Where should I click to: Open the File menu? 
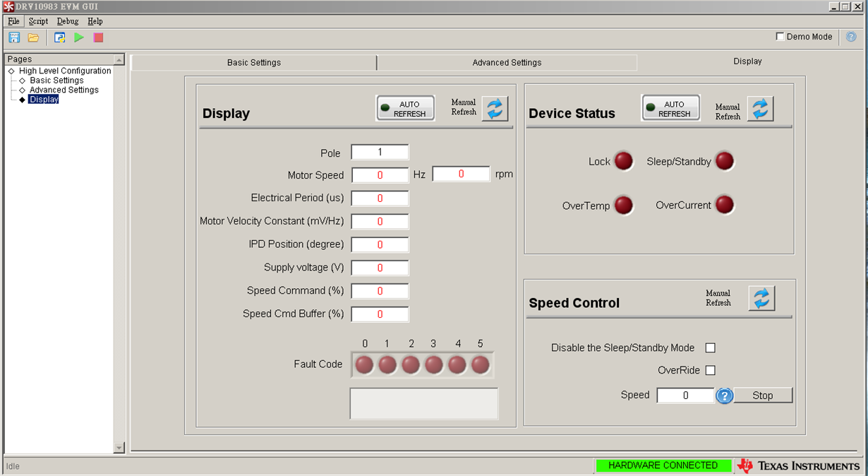pos(13,21)
